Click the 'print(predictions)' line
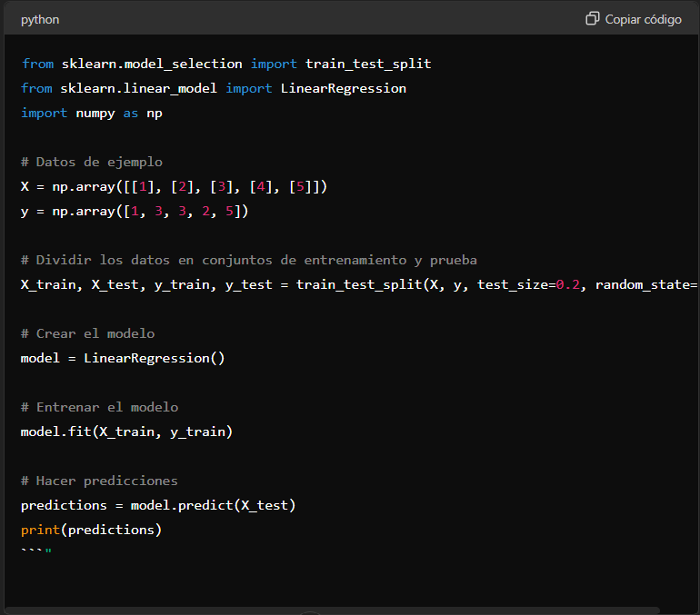700x615 pixels. click(91, 530)
